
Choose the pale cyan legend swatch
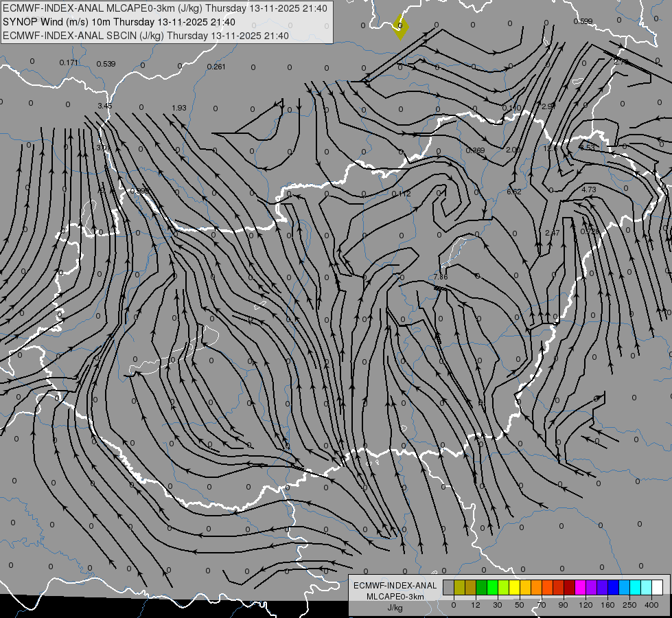point(647,587)
